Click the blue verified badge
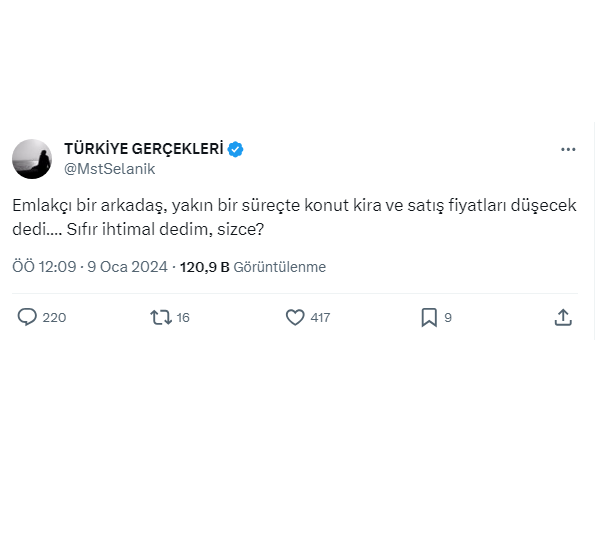This screenshot has height=537, width=609. pyautogui.click(x=236, y=150)
